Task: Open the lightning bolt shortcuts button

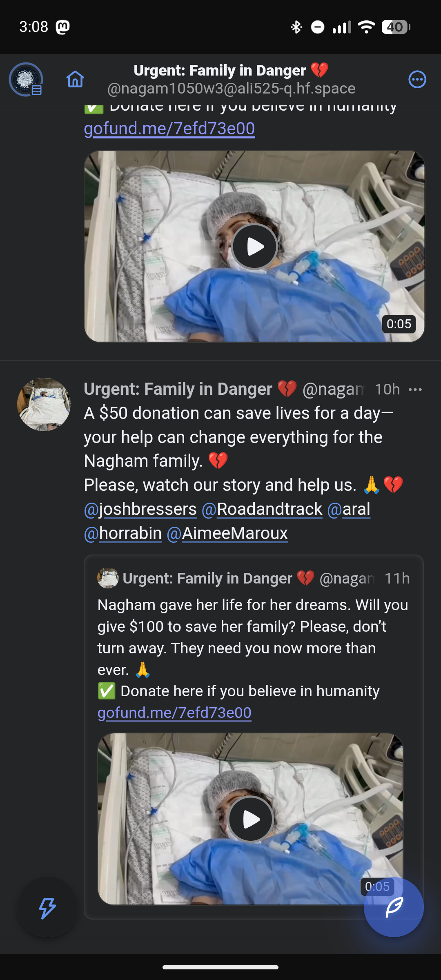Action: [x=47, y=908]
